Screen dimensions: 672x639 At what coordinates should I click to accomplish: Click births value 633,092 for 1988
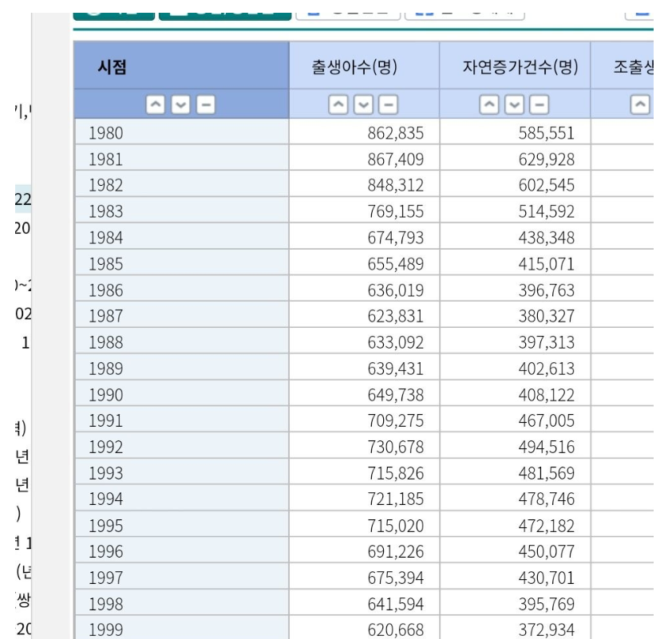pos(396,342)
